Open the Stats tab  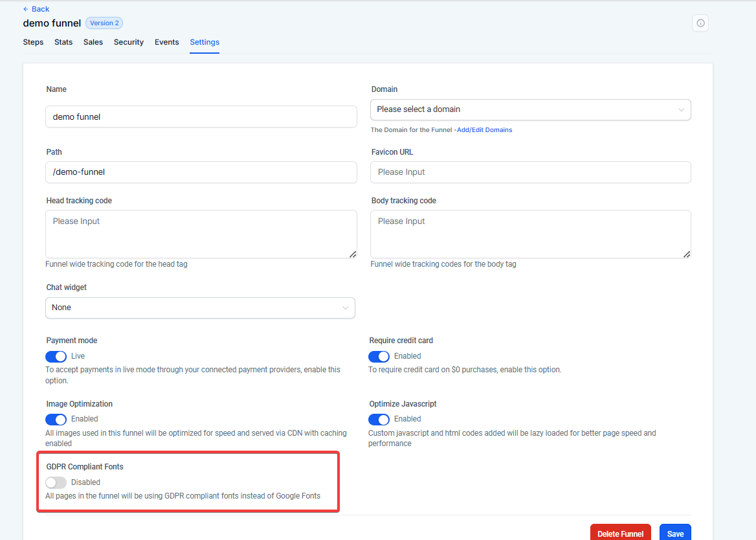pyautogui.click(x=63, y=42)
